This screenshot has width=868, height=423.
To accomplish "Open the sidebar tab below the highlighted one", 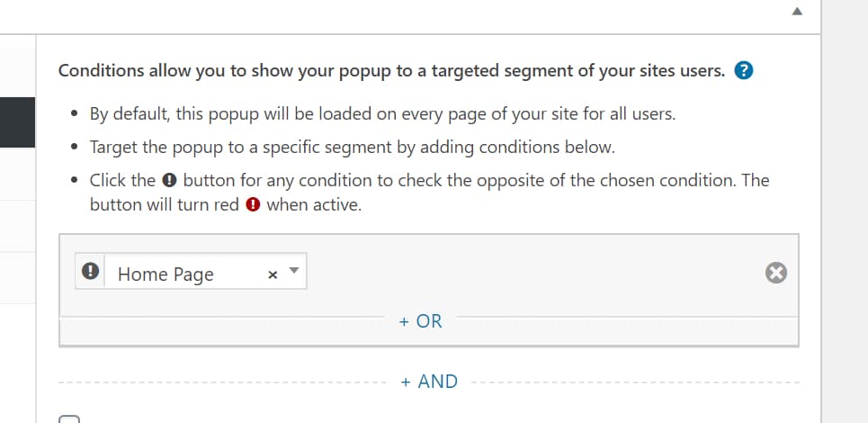I will click(x=18, y=174).
